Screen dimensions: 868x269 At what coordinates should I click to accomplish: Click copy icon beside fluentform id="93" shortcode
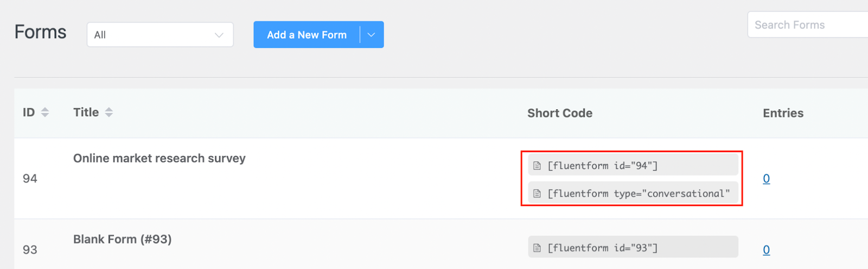(537, 248)
